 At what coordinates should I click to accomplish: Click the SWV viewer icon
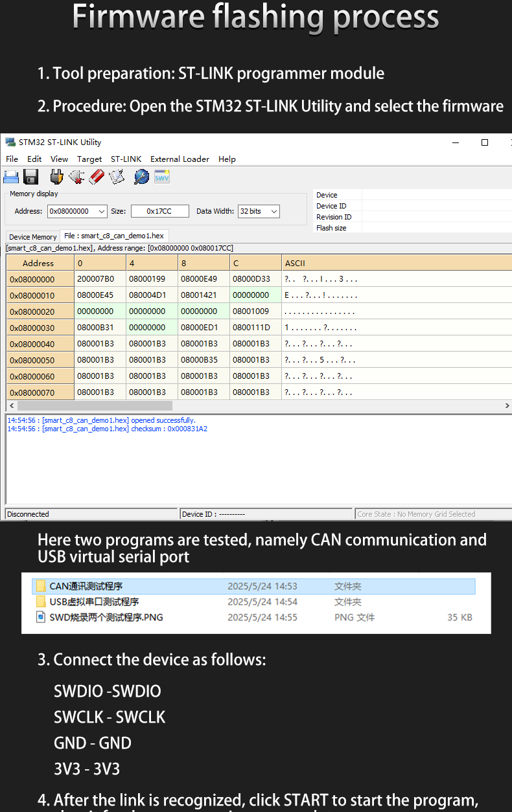coord(161,176)
